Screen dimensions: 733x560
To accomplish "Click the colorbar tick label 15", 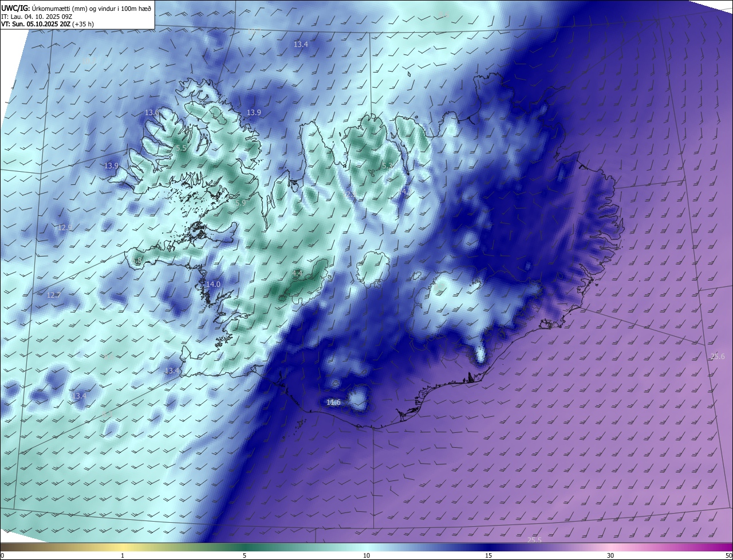I will [x=488, y=555].
